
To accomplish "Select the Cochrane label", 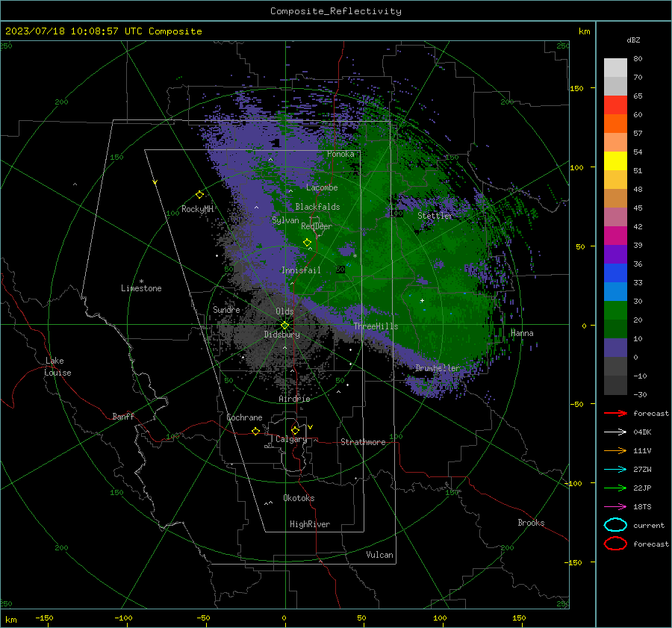I will point(244,417).
